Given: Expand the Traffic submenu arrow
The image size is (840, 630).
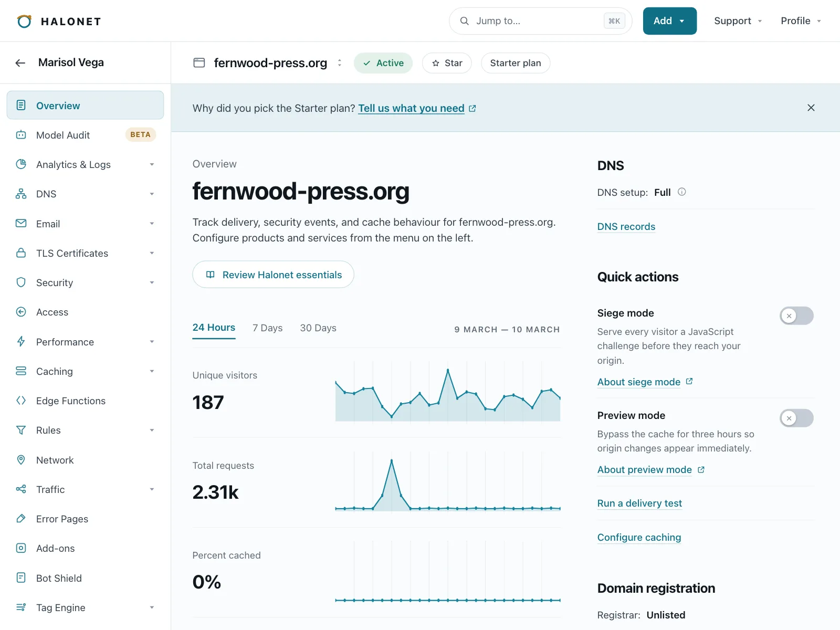Looking at the screenshot, I should 152,489.
